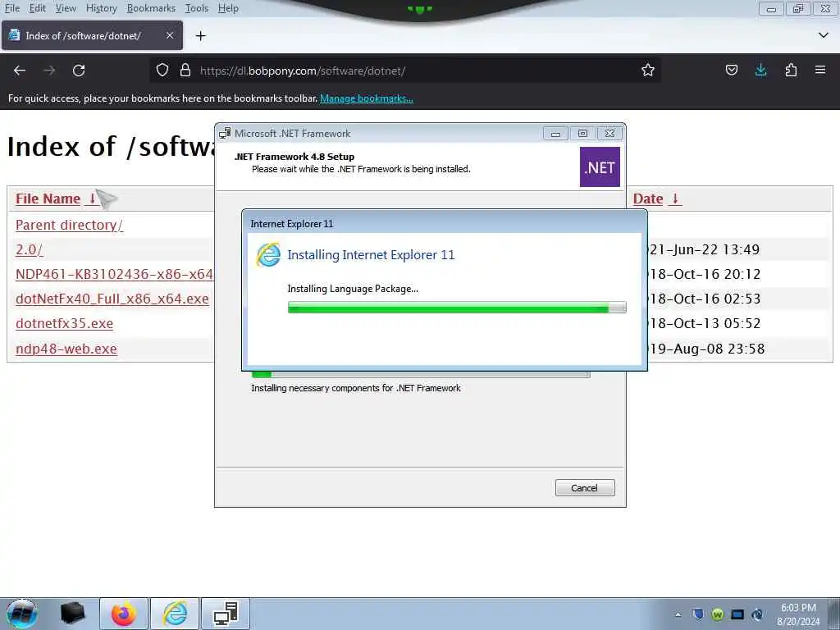This screenshot has height=630, width=840.
Task: Open the Windows Start orb
Action: click(22, 614)
